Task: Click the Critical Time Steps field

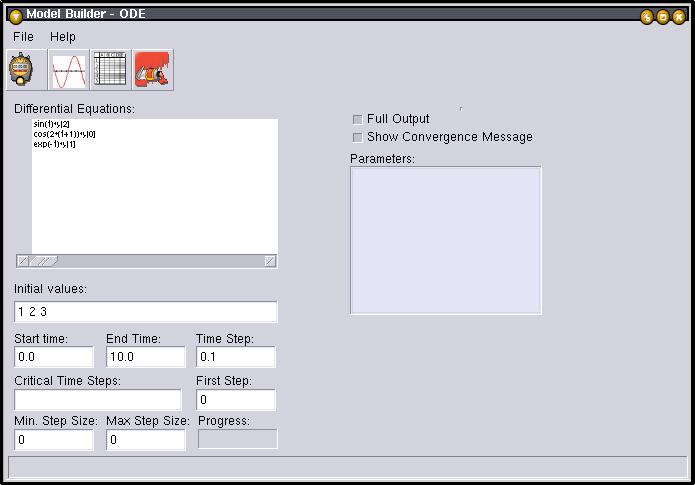Action: pyautogui.click(x=97, y=400)
